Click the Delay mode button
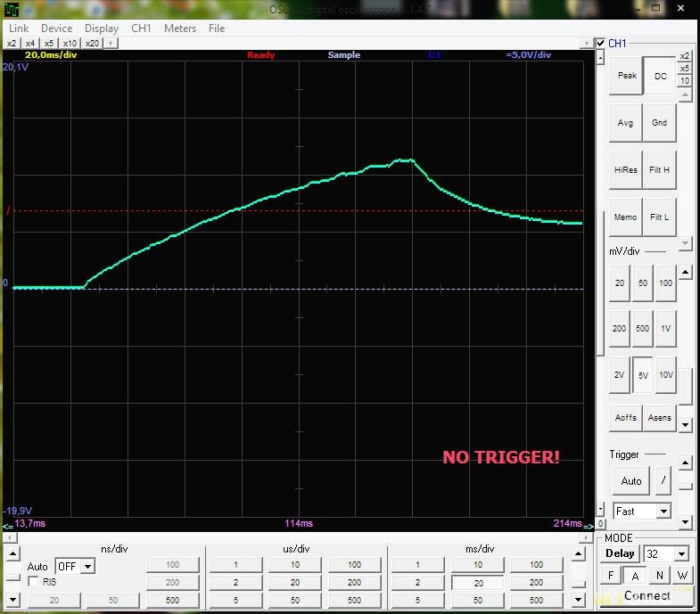 tap(620, 553)
